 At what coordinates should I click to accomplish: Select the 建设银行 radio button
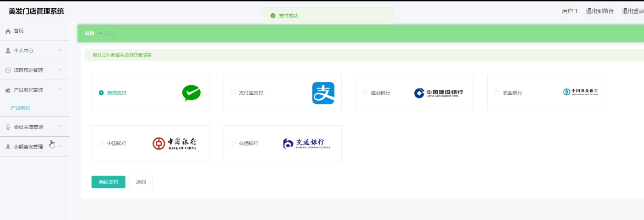(365, 93)
